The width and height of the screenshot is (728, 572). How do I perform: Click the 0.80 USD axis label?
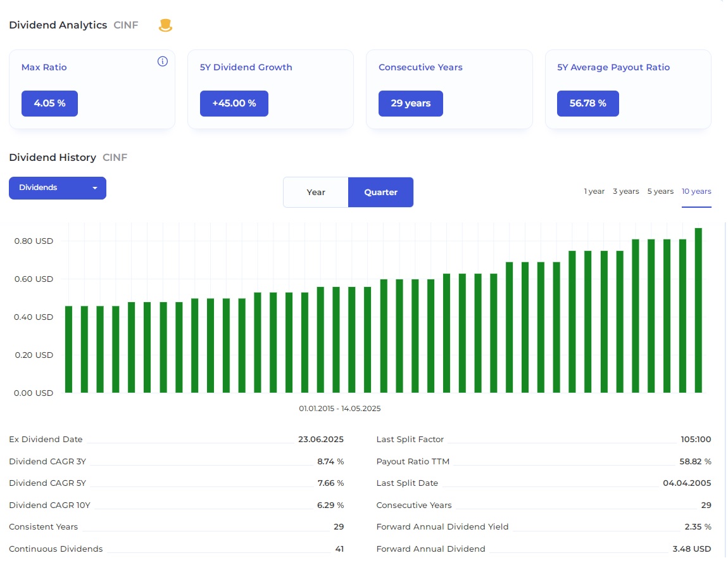34,241
